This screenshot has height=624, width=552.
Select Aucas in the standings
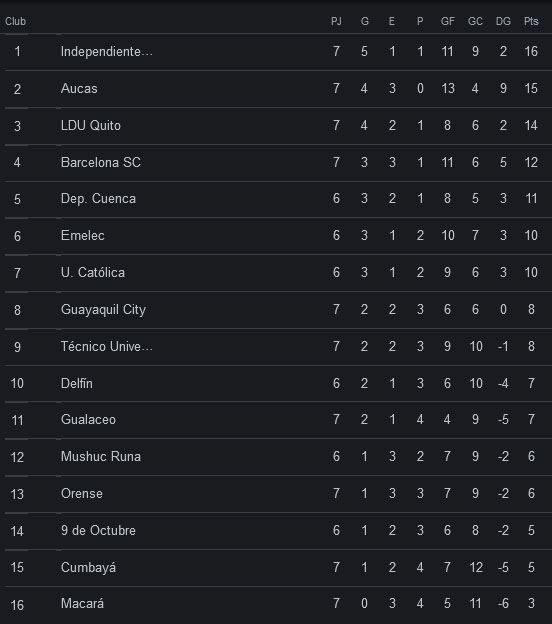tap(79, 88)
